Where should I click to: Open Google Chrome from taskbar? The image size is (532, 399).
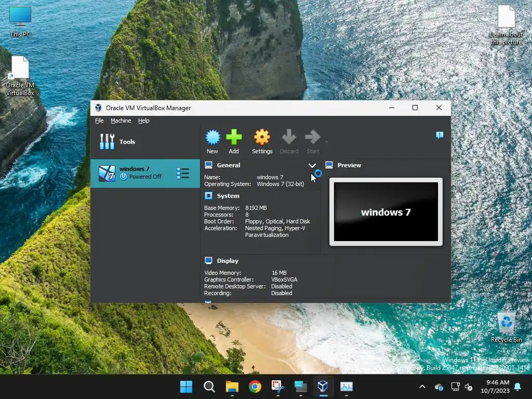point(255,387)
